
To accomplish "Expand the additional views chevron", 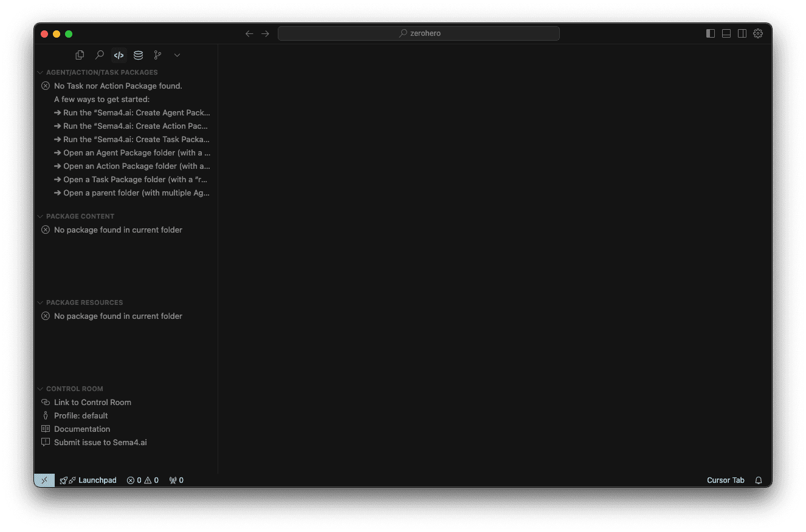I will 177,55.
